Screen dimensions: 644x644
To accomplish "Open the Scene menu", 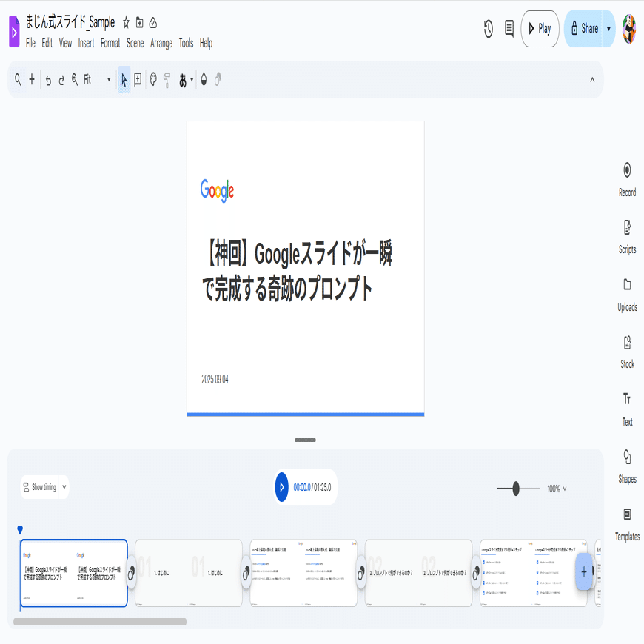I will pyautogui.click(x=135, y=43).
